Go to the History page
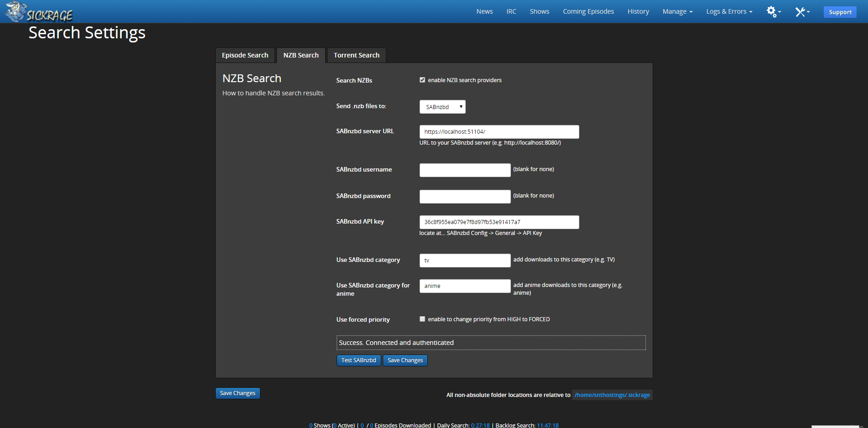 click(x=638, y=11)
